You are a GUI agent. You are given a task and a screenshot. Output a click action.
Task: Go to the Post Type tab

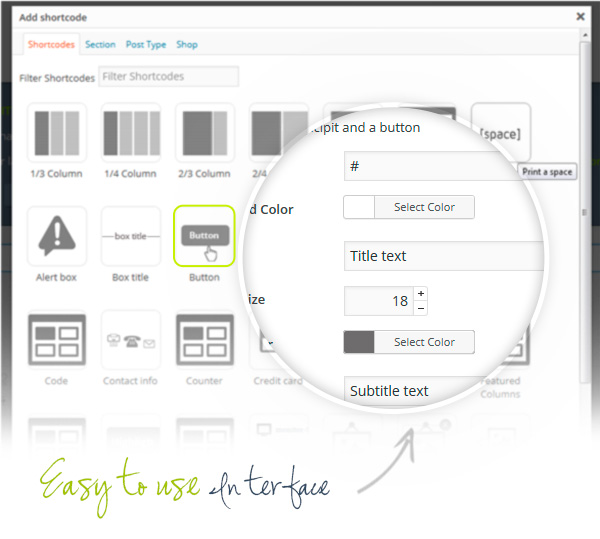[146, 44]
